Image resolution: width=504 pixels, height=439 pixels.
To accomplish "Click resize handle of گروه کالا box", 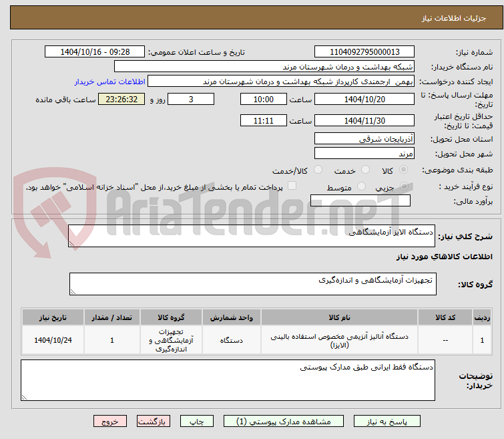I will 73,291.
